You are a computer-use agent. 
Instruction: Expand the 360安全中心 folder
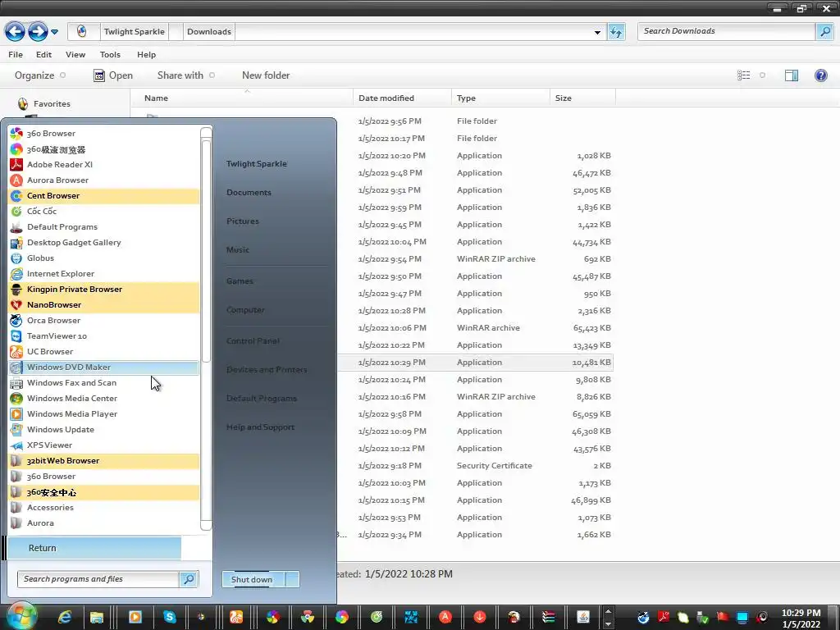tap(104, 492)
